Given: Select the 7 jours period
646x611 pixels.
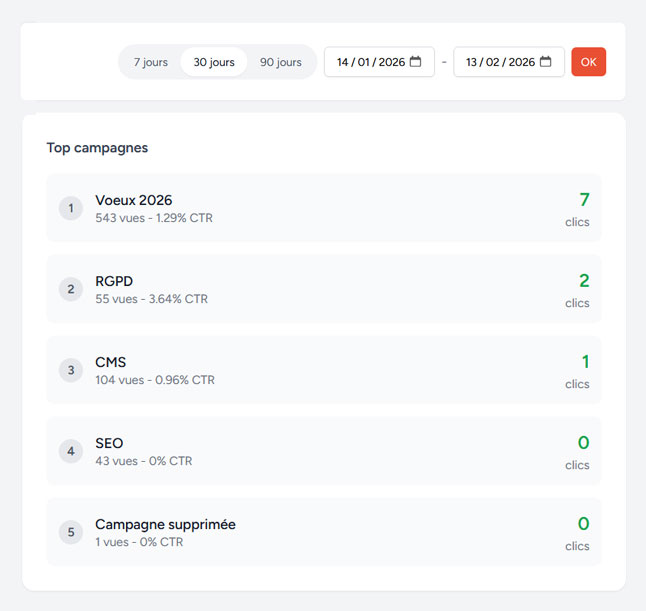Looking at the screenshot, I should coord(151,62).
